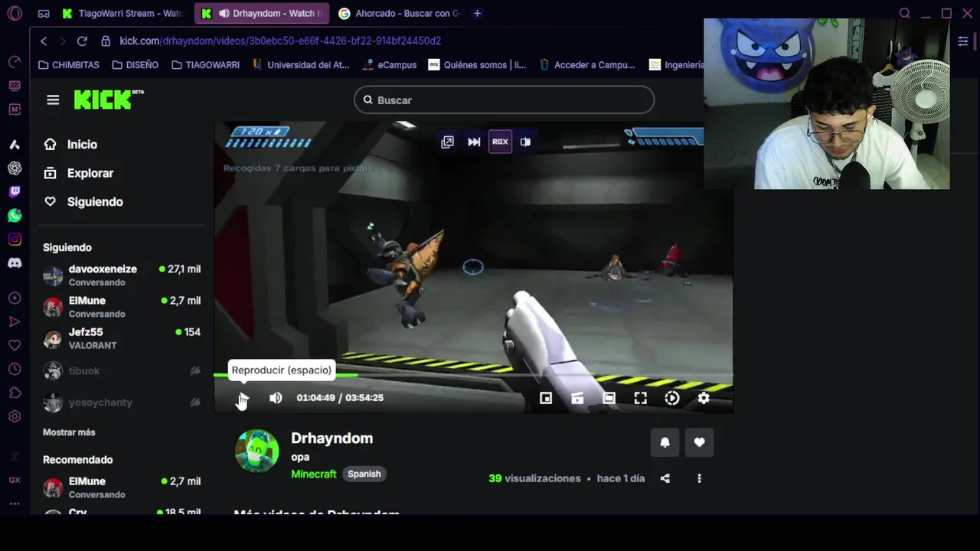Open the Minecraft category link
Viewport: 980px width, 551px height.
point(314,474)
